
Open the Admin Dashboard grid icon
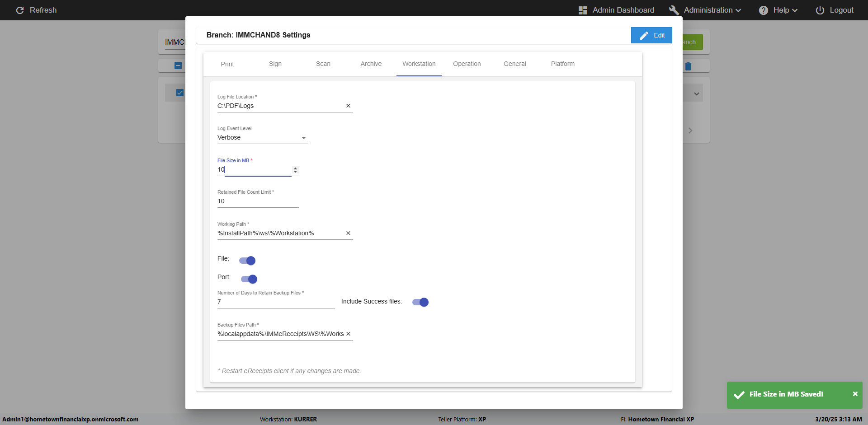[x=583, y=10]
